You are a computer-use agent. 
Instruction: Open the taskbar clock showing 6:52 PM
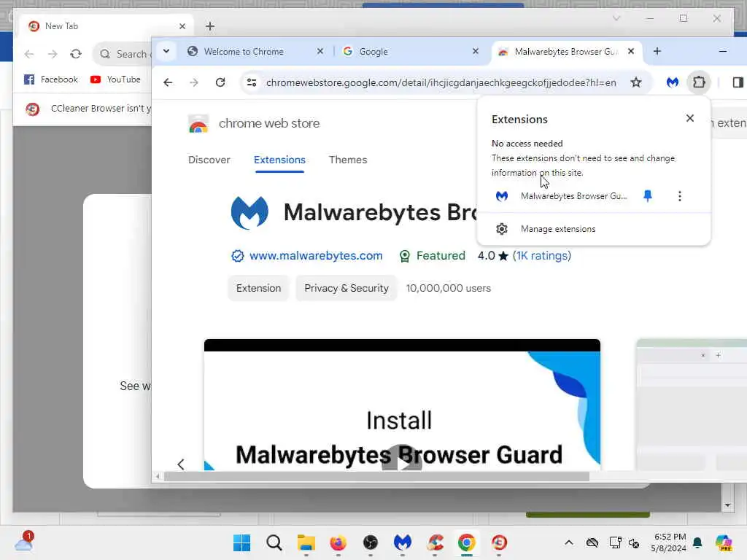tap(669, 542)
